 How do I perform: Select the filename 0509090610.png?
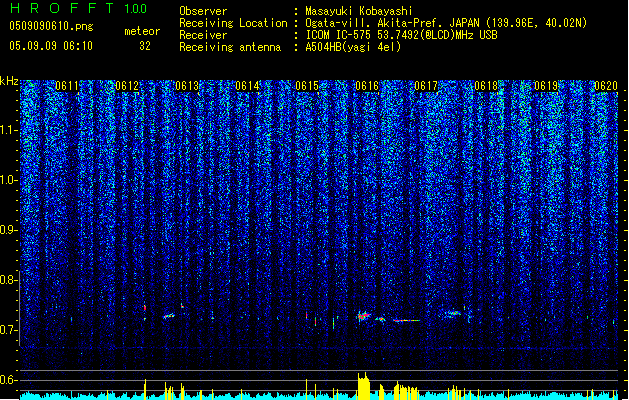click(51, 26)
